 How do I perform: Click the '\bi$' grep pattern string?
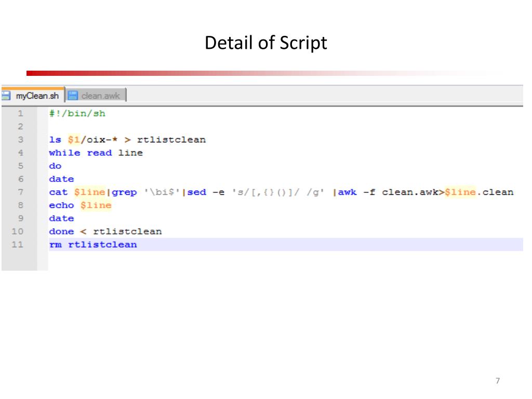tap(162, 192)
